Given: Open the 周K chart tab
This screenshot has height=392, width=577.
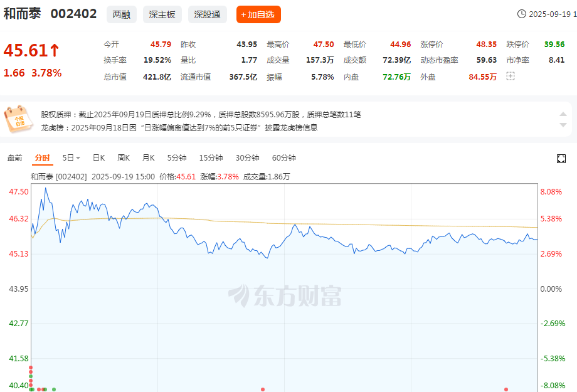Looking at the screenshot, I should pos(124,158).
